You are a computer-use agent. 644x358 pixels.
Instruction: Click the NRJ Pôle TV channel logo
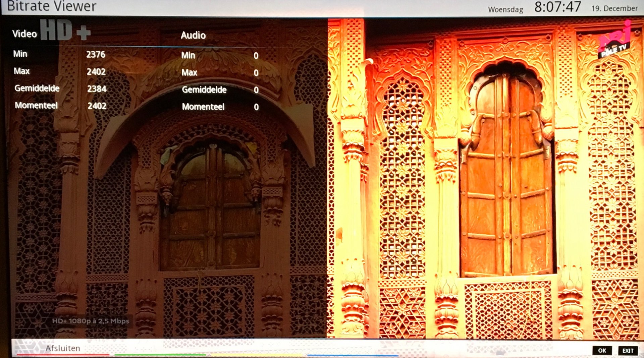[614, 40]
